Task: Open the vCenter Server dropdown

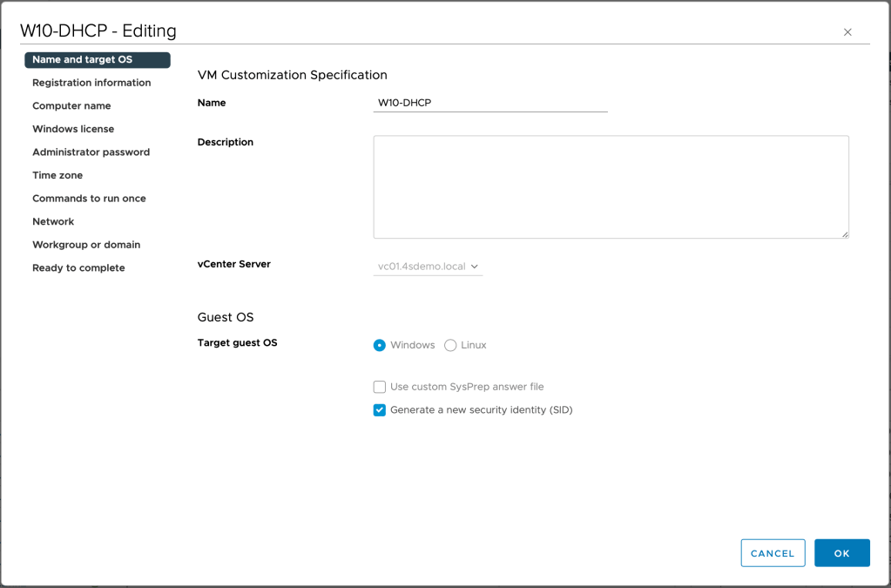Action: 428,267
